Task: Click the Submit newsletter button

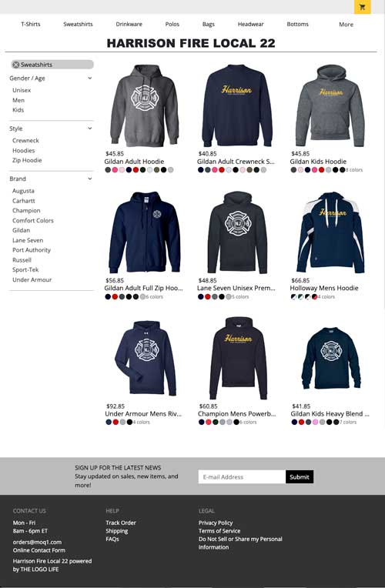Action: (300, 477)
